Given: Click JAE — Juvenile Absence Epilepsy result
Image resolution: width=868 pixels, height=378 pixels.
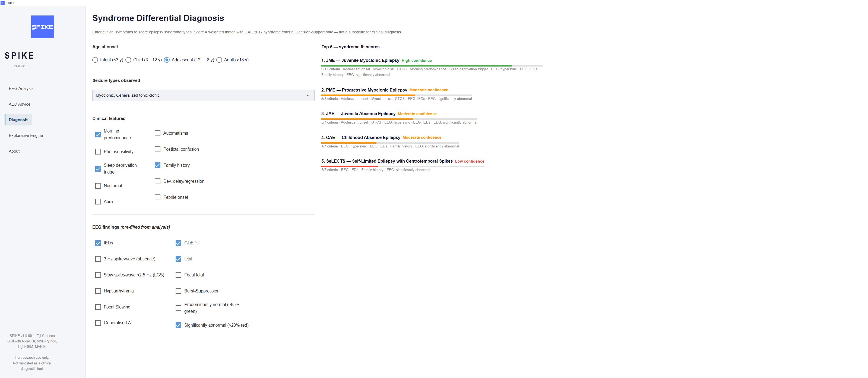Looking at the screenshot, I should [x=358, y=114].
